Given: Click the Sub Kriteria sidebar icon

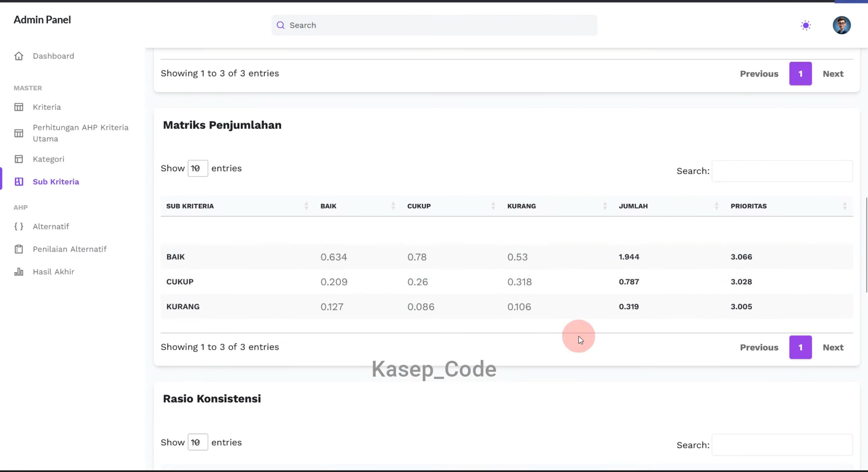Looking at the screenshot, I should pyautogui.click(x=19, y=182).
